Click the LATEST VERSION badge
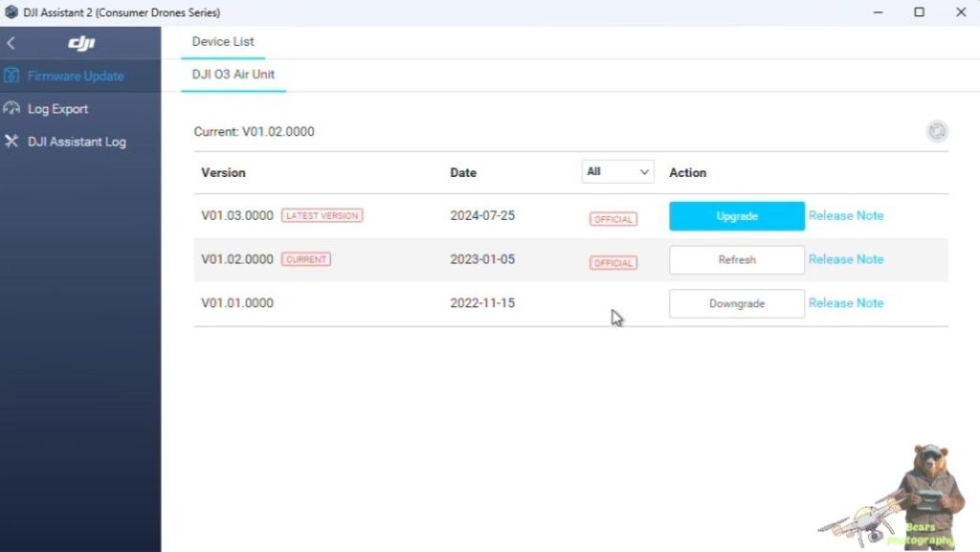Image resolution: width=980 pixels, height=552 pixels. pyautogui.click(x=322, y=215)
